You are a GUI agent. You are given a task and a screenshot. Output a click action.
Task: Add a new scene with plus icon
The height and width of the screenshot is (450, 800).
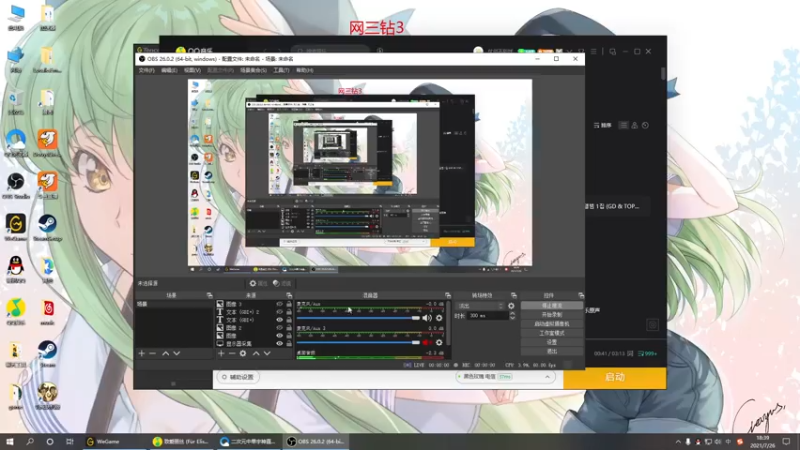coord(142,353)
